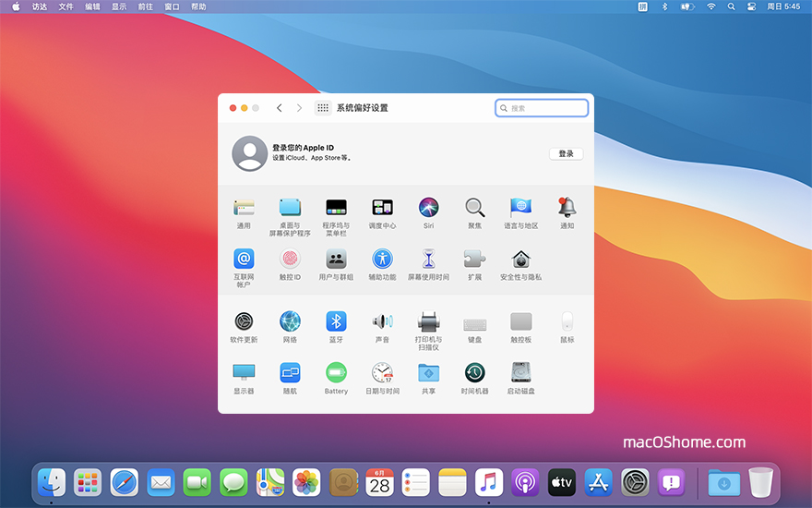Viewport: 812px width, 508px height.
Task: Open the Downloads folder in Dock
Action: pyautogui.click(x=724, y=484)
